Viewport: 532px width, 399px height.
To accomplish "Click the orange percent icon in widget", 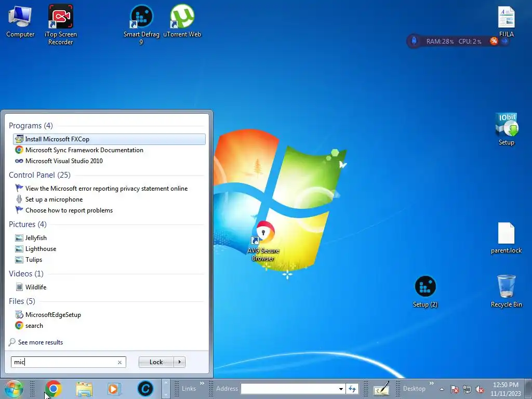I will click(494, 41).
